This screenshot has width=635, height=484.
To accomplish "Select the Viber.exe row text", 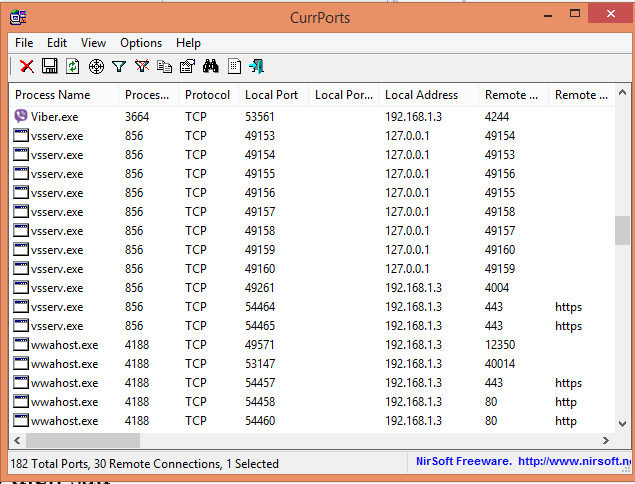I will click(55, 117).
